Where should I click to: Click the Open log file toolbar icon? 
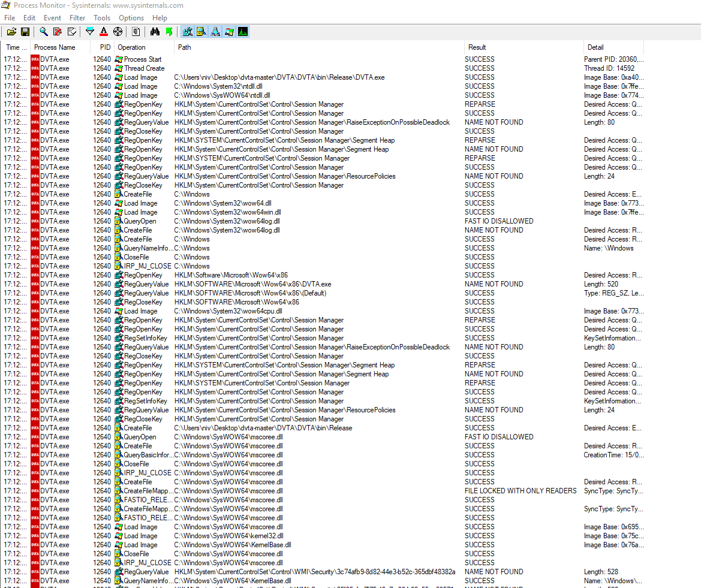tap(11, 32)
